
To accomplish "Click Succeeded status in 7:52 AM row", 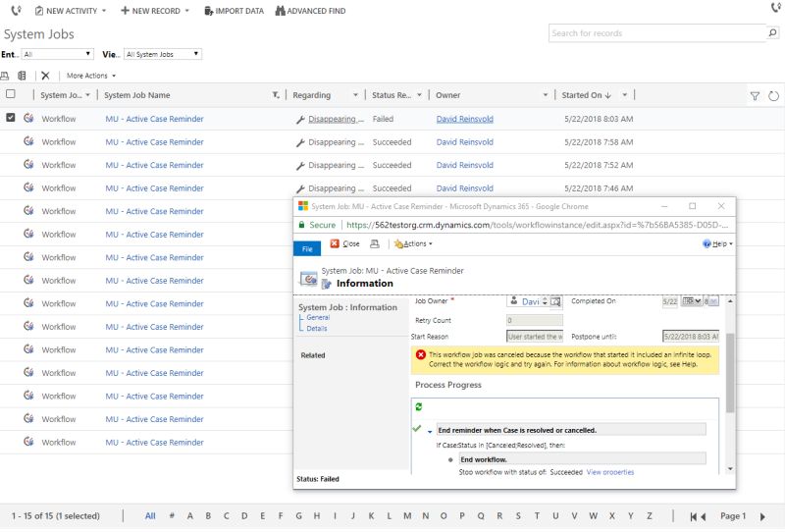I will (x=392, y=165).
